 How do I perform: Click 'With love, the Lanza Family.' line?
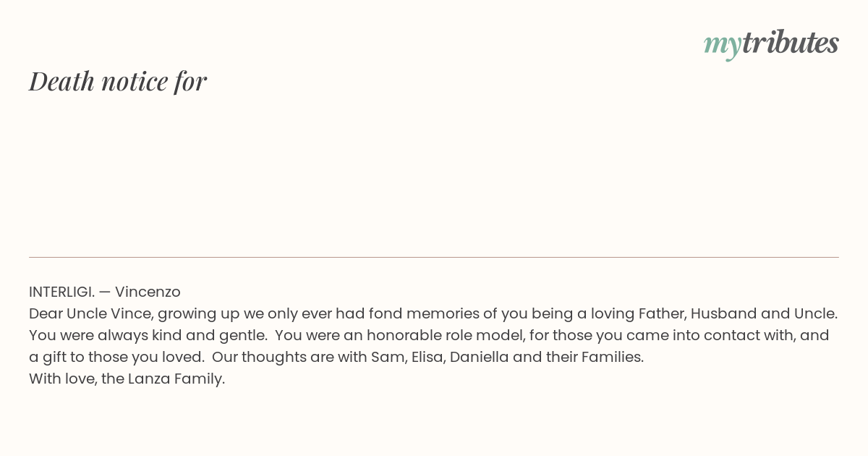pyautogui.click(x=127, y=379)
